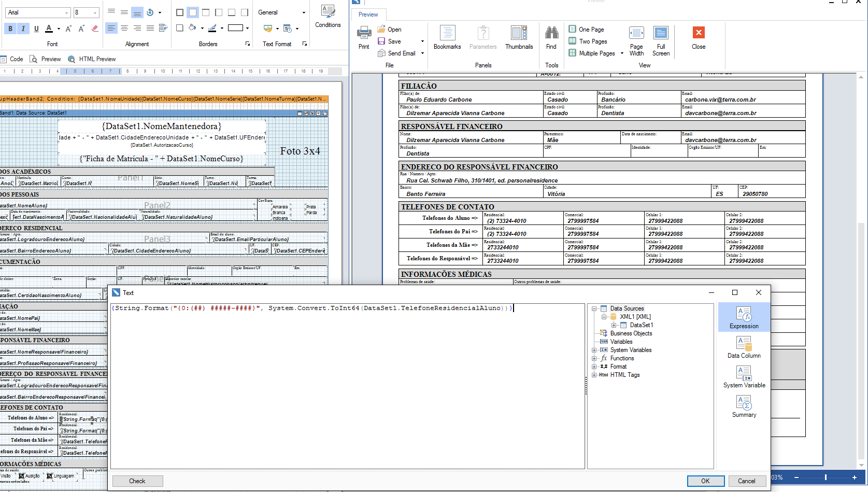Click the eraser clear formatting icon

(x=95, y=29)
